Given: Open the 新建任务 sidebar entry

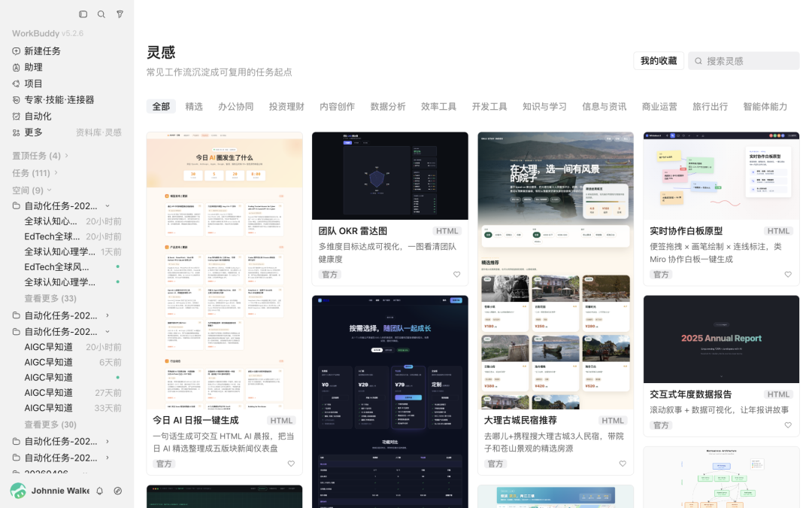Looking at the screenshot, I should [67, 51].
